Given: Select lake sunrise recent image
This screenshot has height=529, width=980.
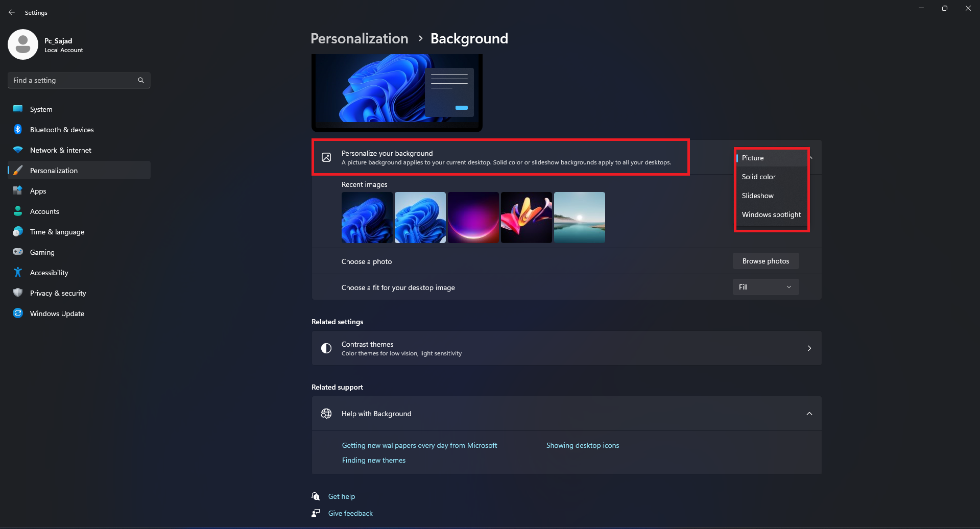Looking at the screenshot, I should (x=580, y=218).
